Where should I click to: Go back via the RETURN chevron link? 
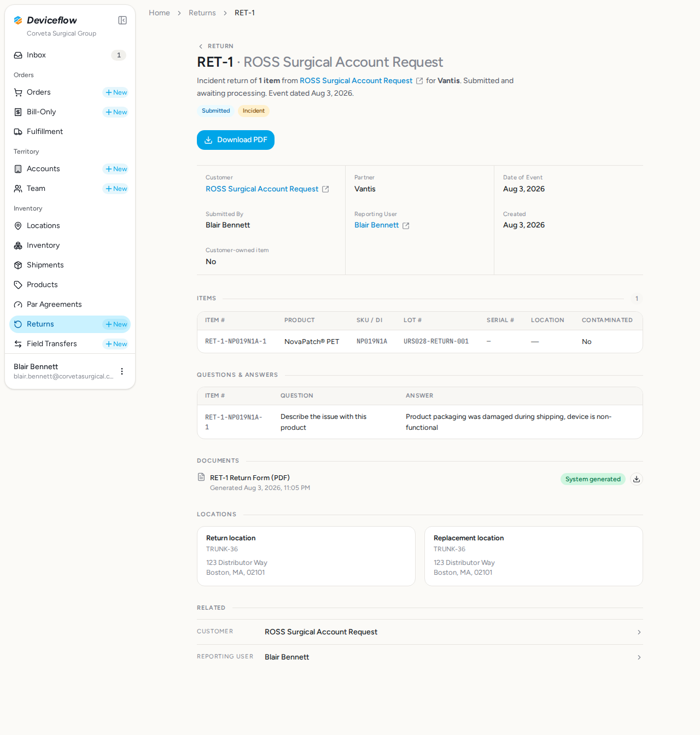[x=216, y=46]
